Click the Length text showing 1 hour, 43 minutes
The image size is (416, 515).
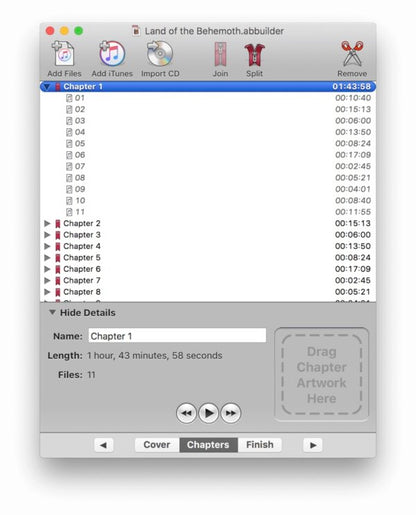coord(154,356)
